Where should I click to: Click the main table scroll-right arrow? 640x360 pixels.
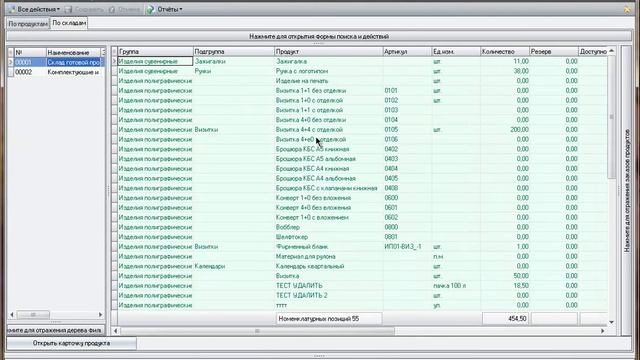point(603,331)
